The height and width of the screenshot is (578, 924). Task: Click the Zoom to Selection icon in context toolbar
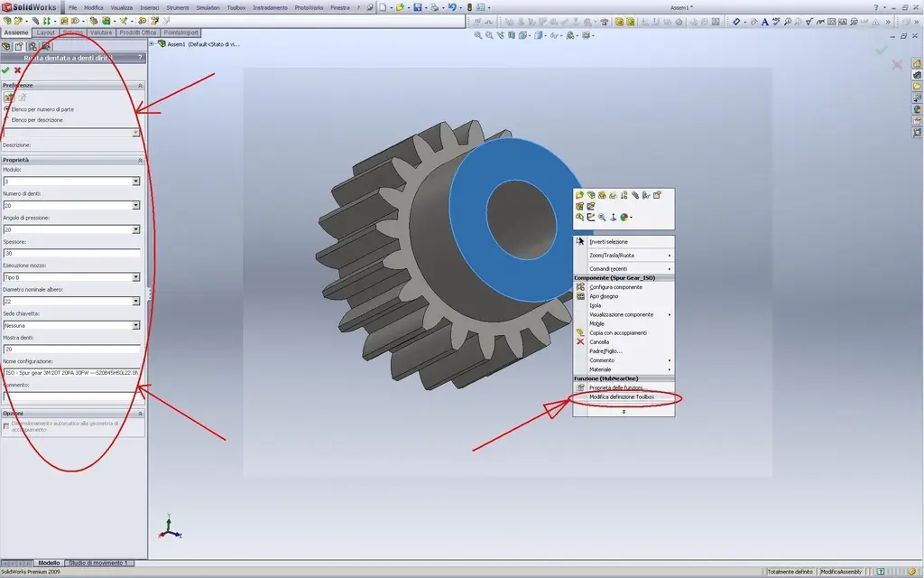(602, 217)
